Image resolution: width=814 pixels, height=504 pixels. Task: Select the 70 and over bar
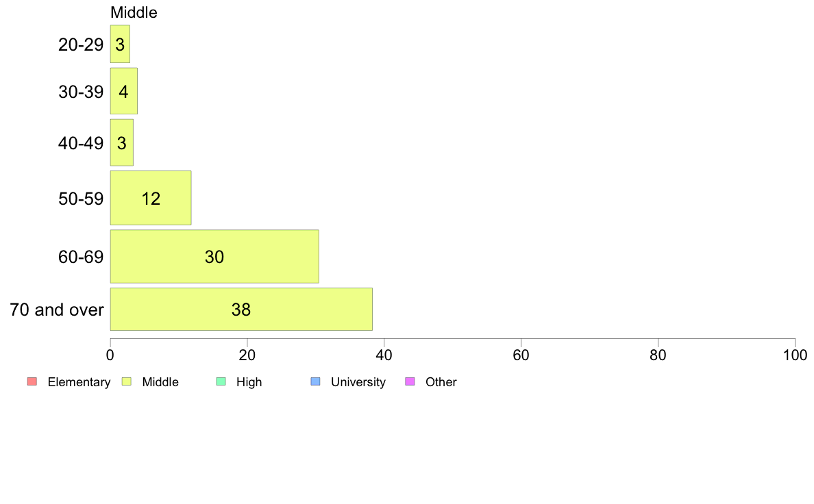(241, 310)
